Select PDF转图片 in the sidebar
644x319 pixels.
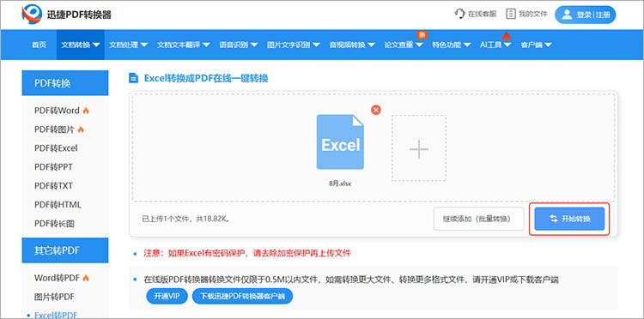[x=54, y=129]
